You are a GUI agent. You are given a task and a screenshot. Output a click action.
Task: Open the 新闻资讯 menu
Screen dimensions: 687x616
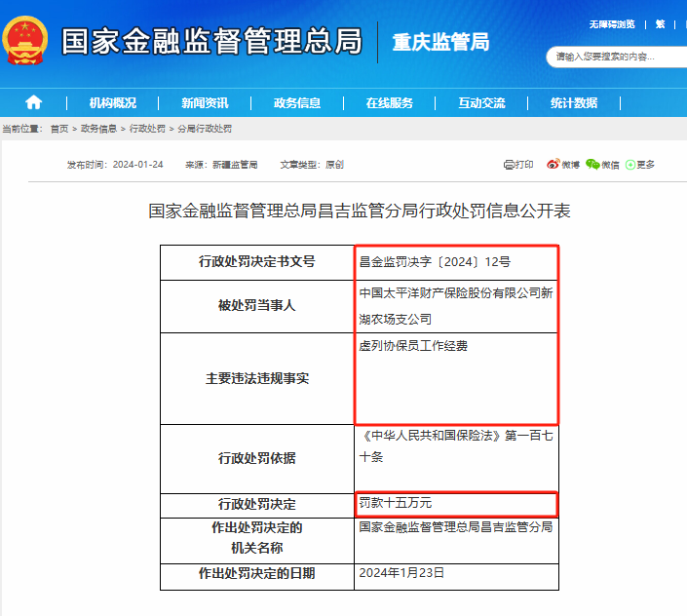coord(205,103)
